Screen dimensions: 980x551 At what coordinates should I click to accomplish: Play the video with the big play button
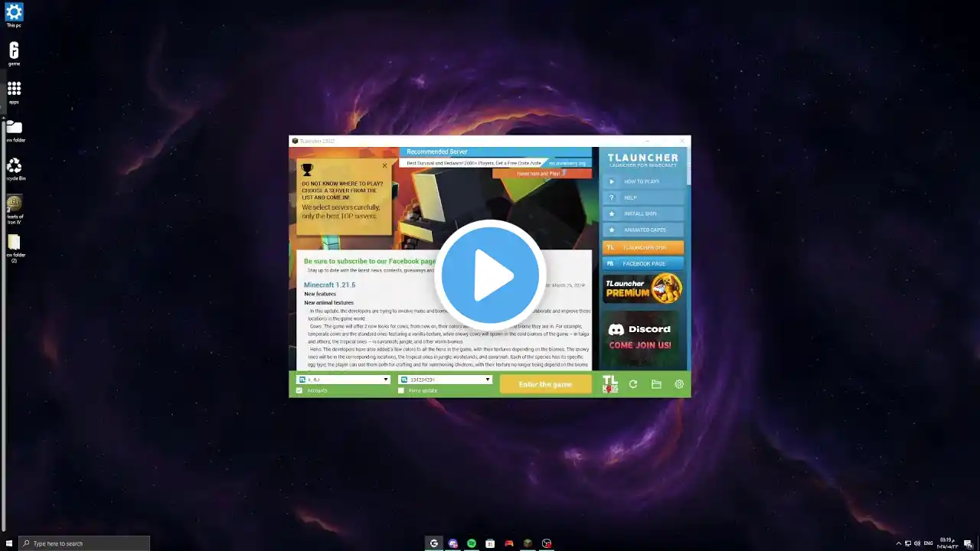point(490,275)
